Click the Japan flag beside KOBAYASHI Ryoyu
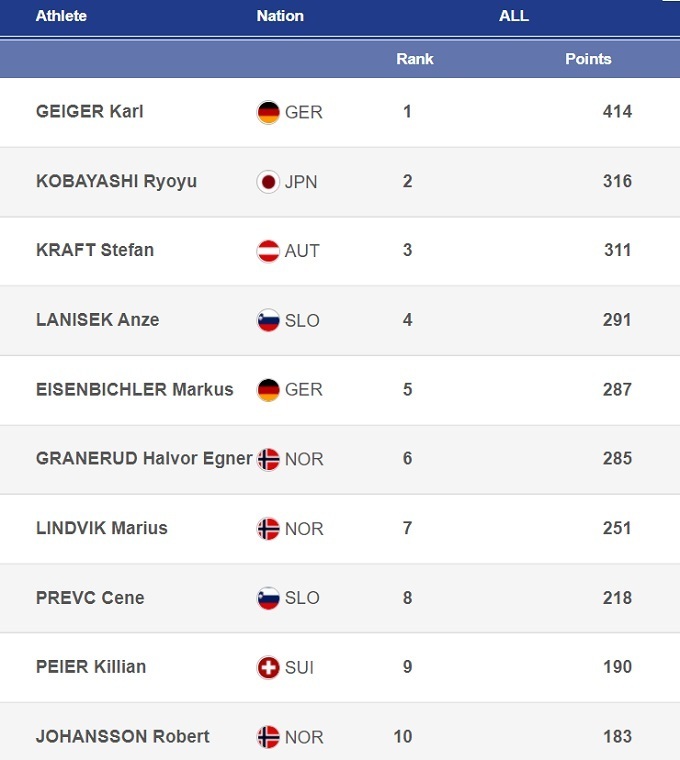Viewport: 680px width, 760px height. coord(268,182)
